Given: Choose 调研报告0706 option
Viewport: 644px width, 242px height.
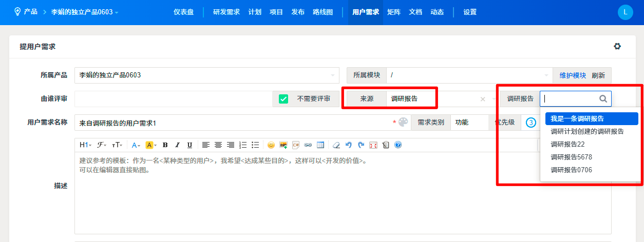Looking at the screenshot, I should point(592,170).
